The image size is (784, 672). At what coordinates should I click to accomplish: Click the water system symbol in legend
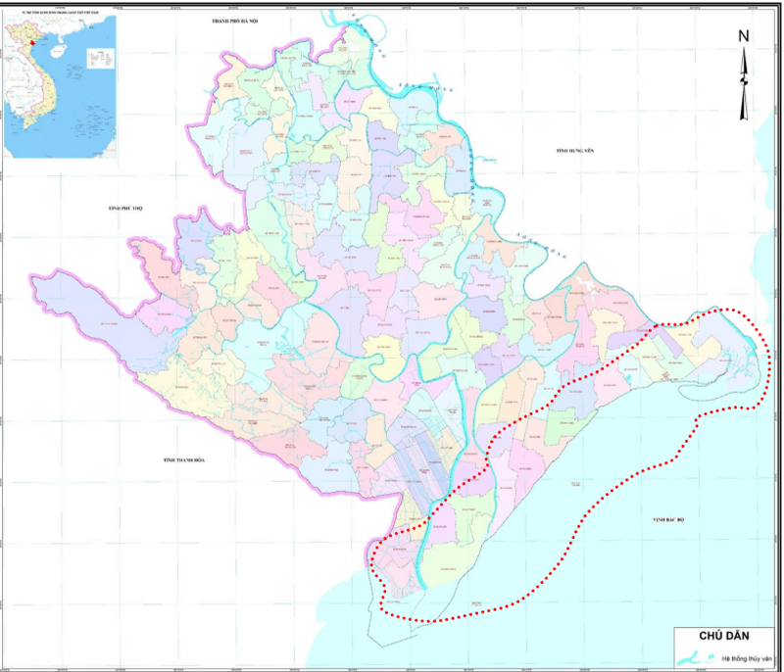694,657
